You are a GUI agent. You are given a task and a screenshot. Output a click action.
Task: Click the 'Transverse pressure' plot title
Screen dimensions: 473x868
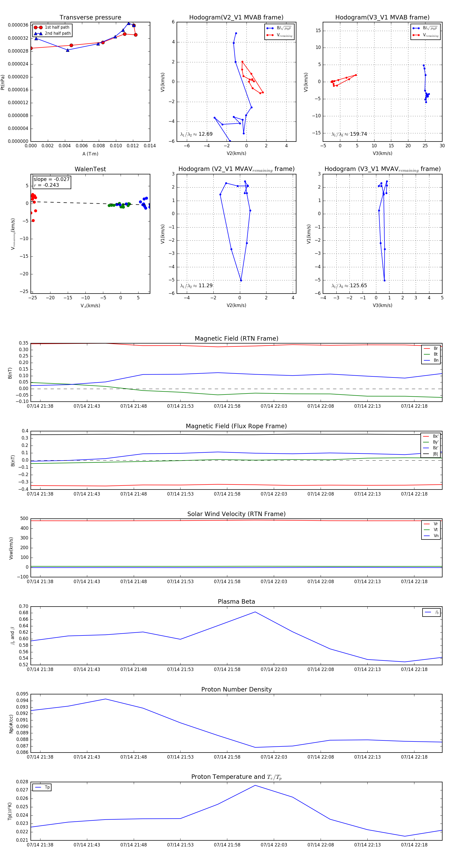[x=90, y=18]
